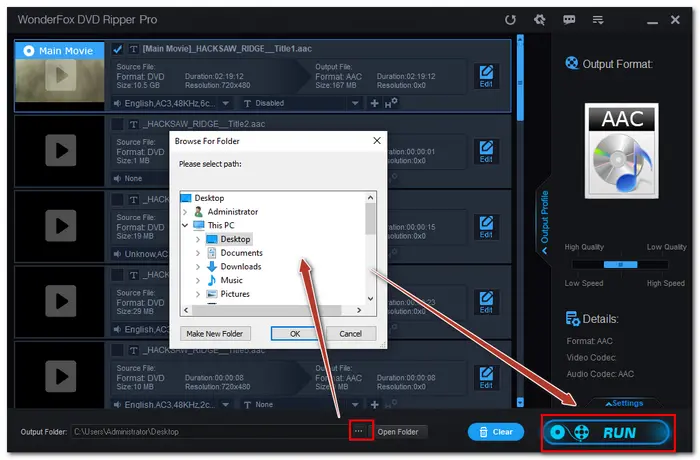
Task: Click Edit icon for HACKSAW_RIDGE Title1
Action: pyautogui.click(x=486, y=76)
